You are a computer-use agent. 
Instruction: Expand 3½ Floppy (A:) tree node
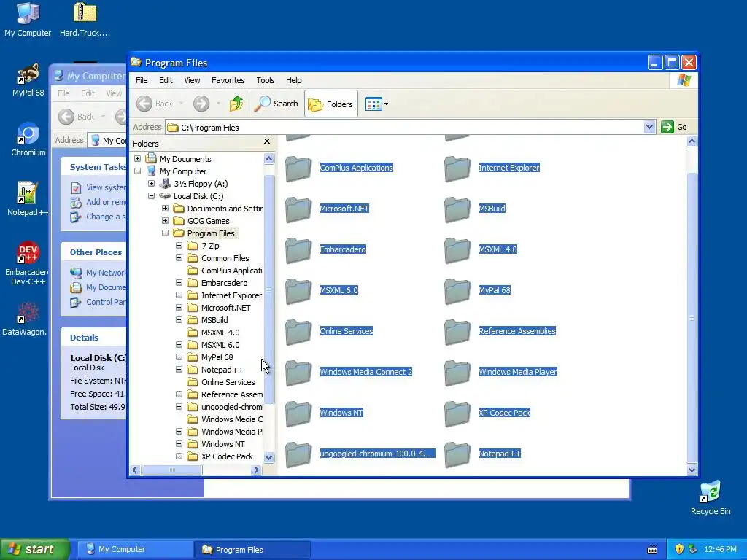click(152, 183)
